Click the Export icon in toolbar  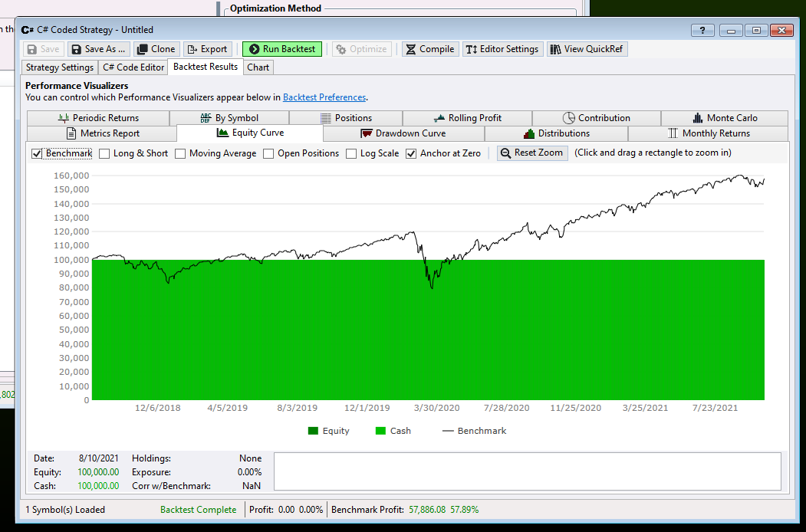click(192, 49)
